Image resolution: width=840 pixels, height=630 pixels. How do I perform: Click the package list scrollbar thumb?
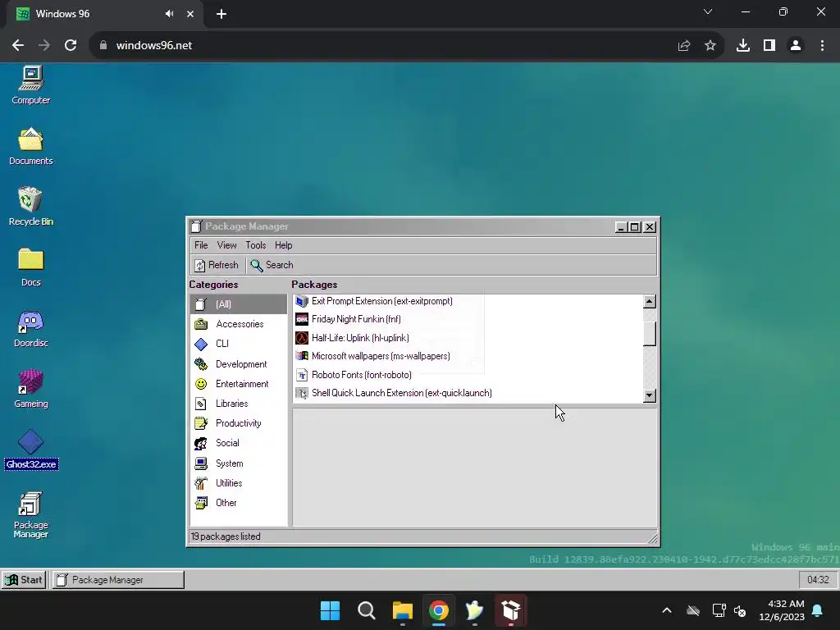[650, 332]
